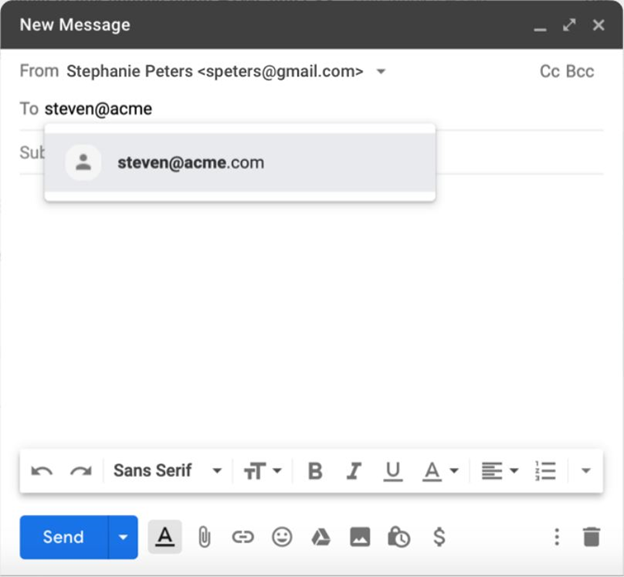Click the Send button
The height and width of the screenshot is (577, 624).
63,537
